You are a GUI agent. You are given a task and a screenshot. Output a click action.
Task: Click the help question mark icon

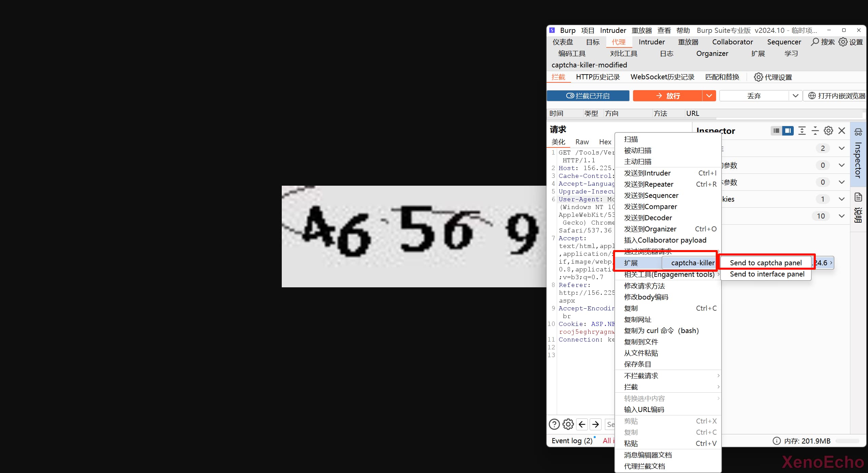point(554,424)
